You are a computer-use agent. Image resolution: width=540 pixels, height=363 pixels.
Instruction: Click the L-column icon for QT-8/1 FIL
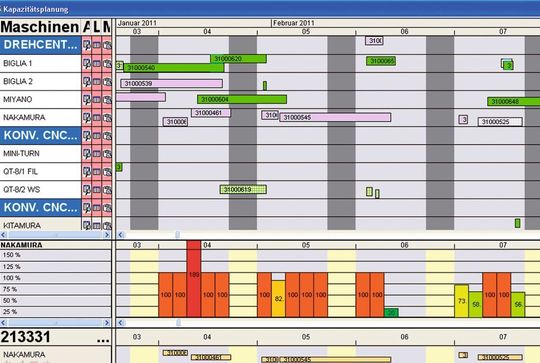pos(97,172)
